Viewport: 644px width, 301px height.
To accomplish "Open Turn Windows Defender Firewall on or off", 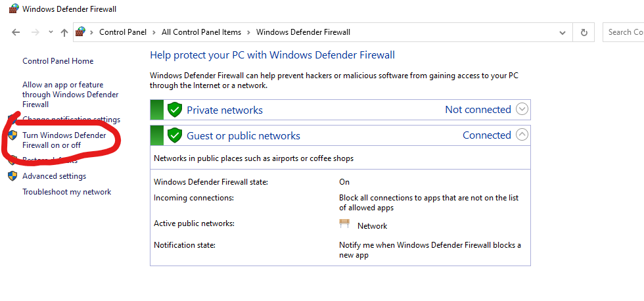I will pyautogui.click(x=64, y=140).
